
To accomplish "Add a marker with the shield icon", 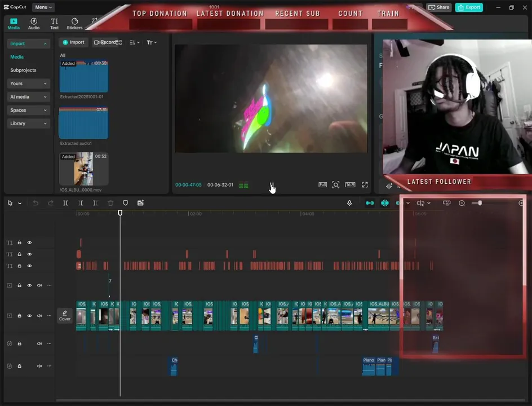I will (125, 203).
